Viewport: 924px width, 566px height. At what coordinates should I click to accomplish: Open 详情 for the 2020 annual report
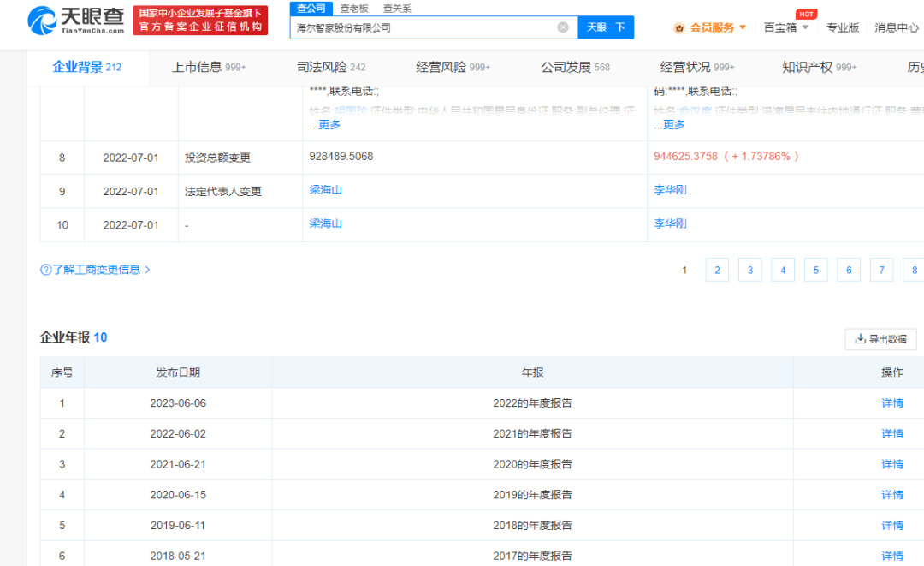[892, 465]
